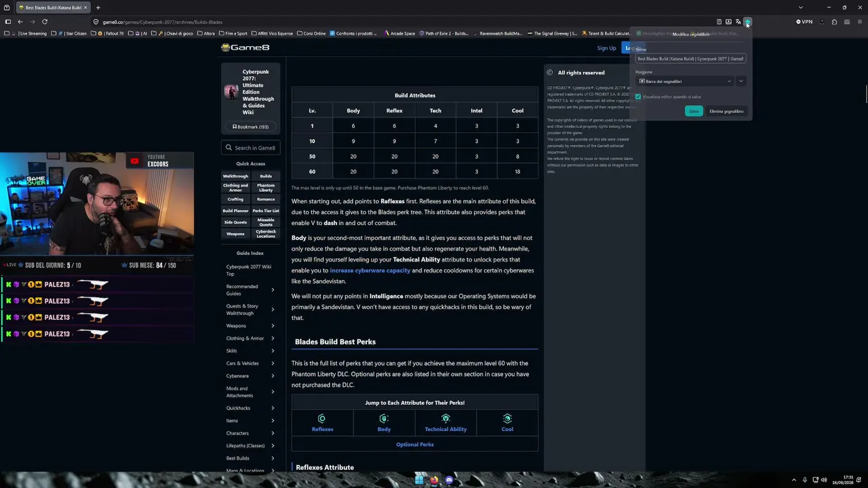This screenshot has width=868, height=488.
Task: Go back using the back arrow
Action: click(20, 22)
